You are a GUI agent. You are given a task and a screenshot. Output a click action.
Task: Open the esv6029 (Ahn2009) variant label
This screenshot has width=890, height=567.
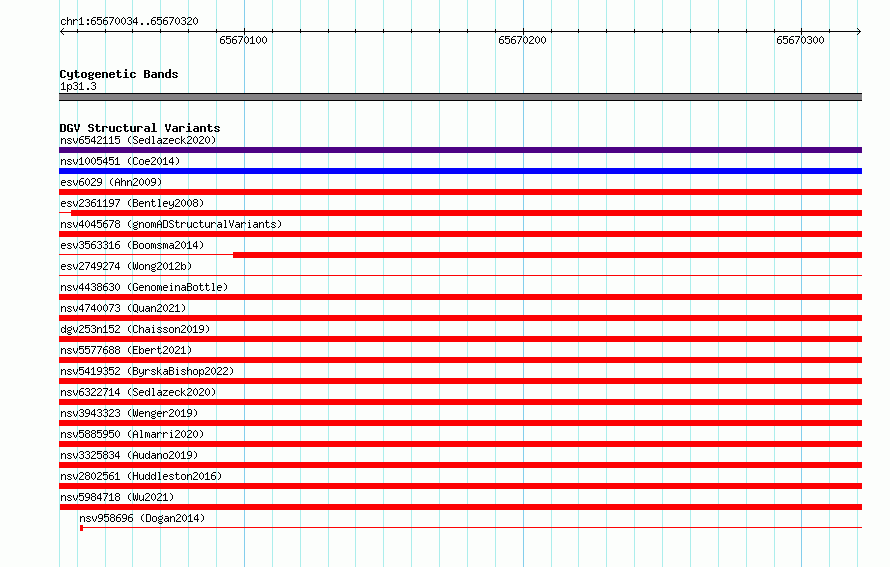111,182
